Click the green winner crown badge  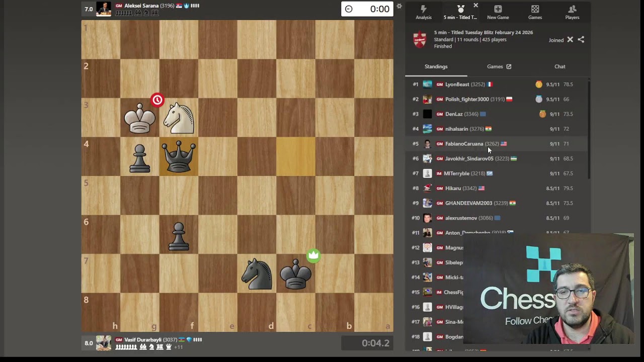pos(313,255)
